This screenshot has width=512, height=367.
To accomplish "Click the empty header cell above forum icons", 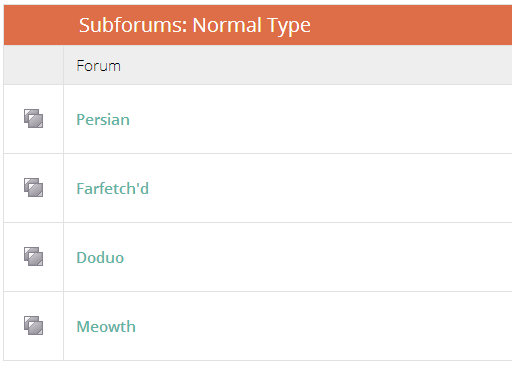I will (33, 65).
